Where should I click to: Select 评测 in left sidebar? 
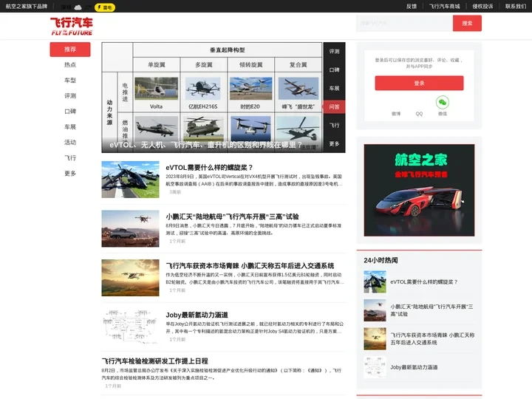(x=70, y=96)
